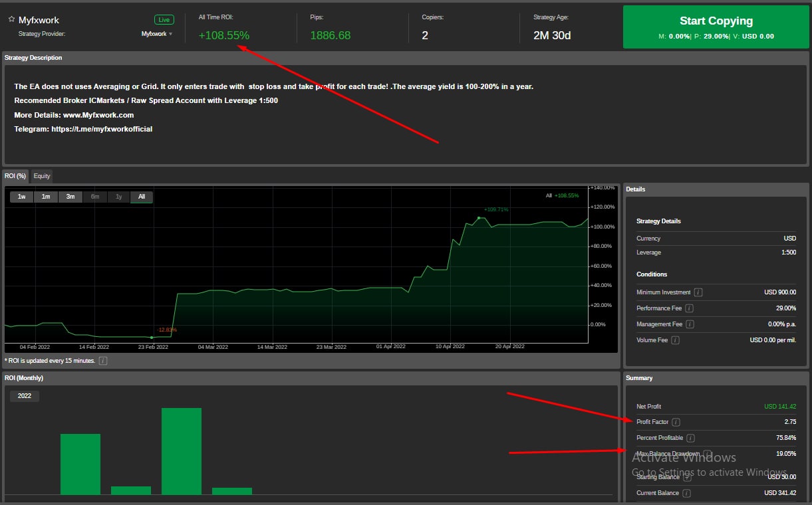
Task: Click the Profit Factor value 2.75
Action: pos(790,422)
